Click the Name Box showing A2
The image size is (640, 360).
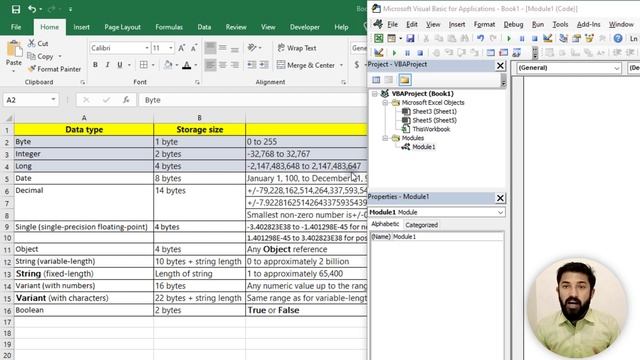pos(30,100)
